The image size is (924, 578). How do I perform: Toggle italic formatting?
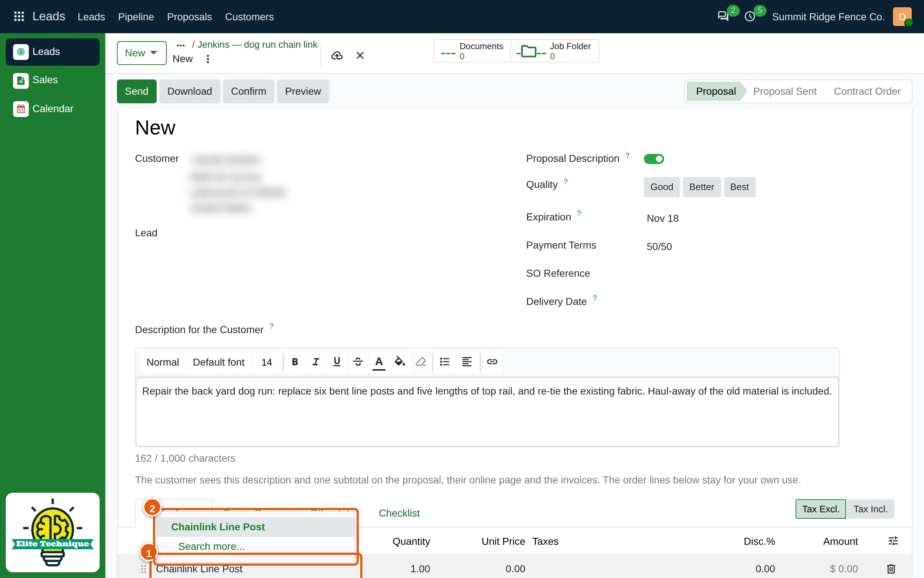(x=316, y=362)
